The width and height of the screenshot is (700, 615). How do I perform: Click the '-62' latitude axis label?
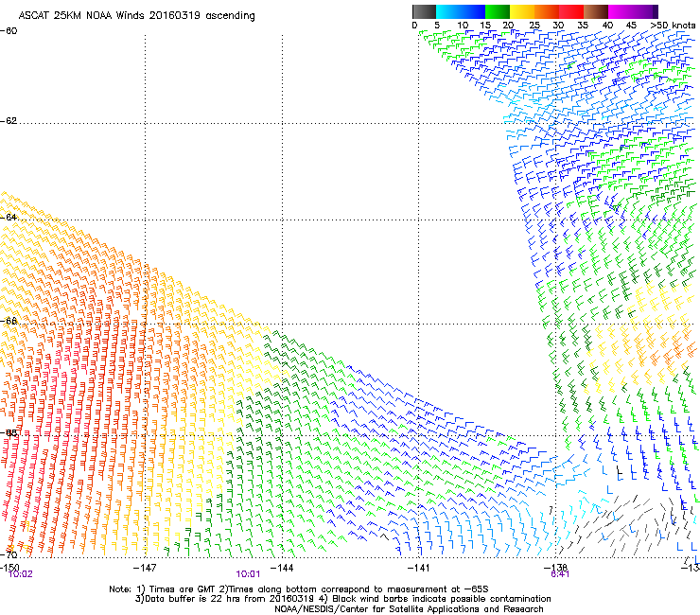pos(9,121)
